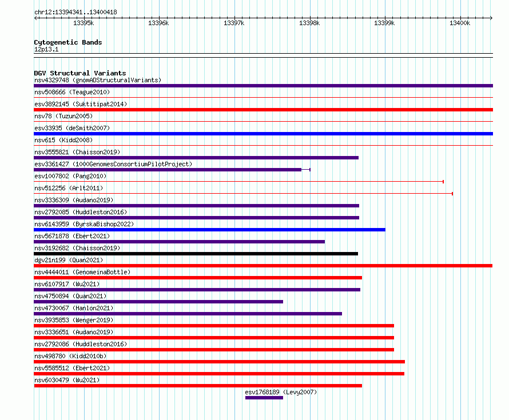Select nsv2792085 (Huddleston2016) label
The image size is (509, 420).
[x=81, y=212]
